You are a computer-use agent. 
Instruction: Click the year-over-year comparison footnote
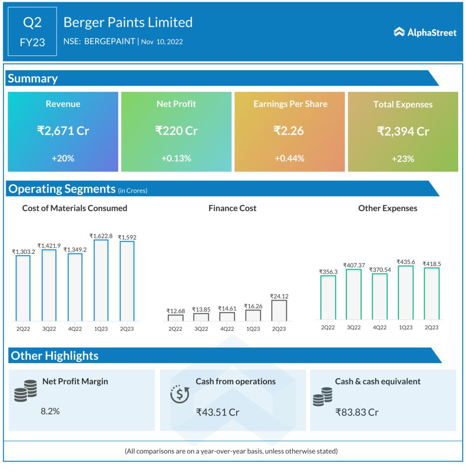click(x=231, y=451)
